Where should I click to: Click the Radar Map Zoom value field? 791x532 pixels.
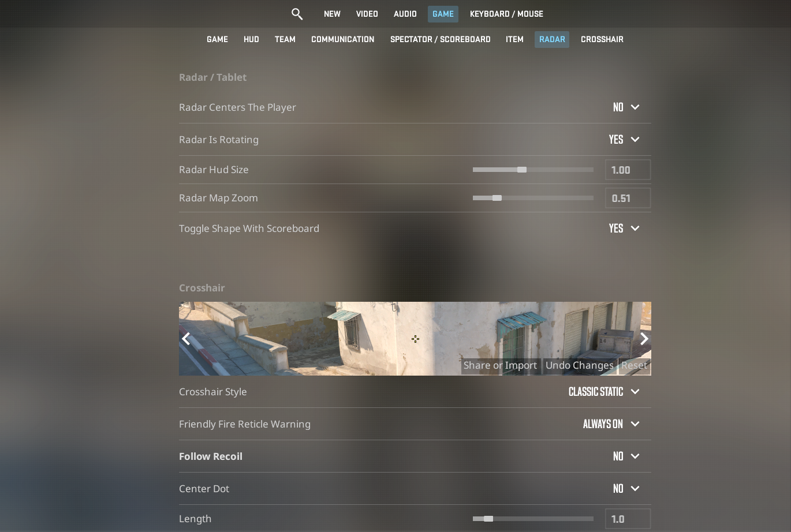pos(628,198)
